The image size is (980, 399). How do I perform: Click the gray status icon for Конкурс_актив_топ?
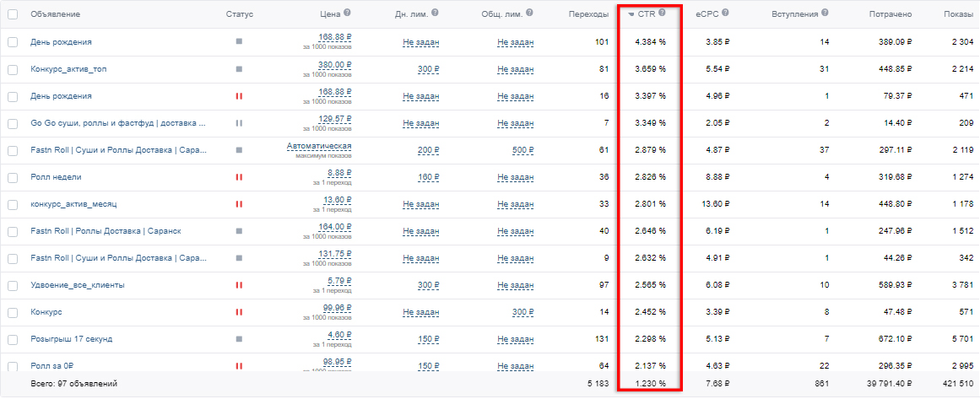[x=239, y=69]
